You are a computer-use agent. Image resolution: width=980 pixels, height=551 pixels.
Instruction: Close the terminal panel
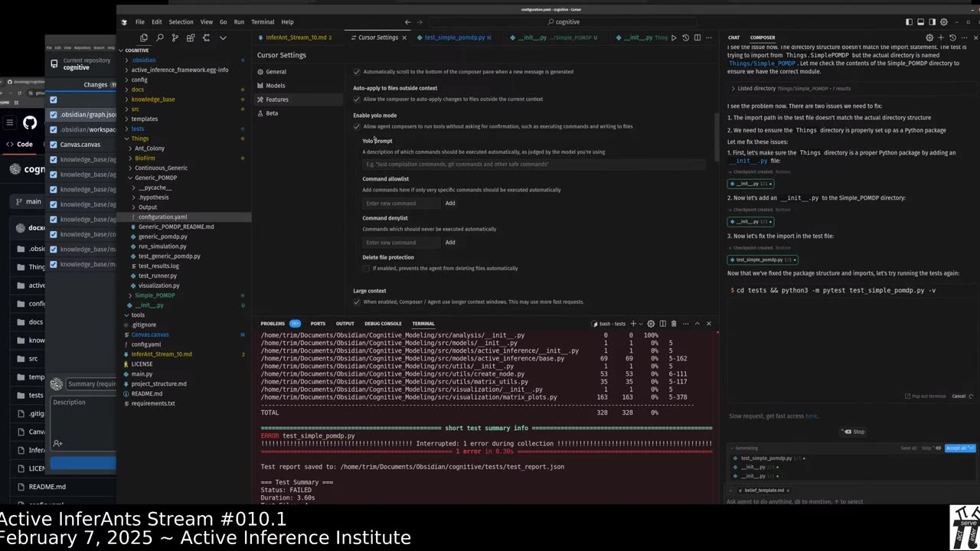point(708,324)
